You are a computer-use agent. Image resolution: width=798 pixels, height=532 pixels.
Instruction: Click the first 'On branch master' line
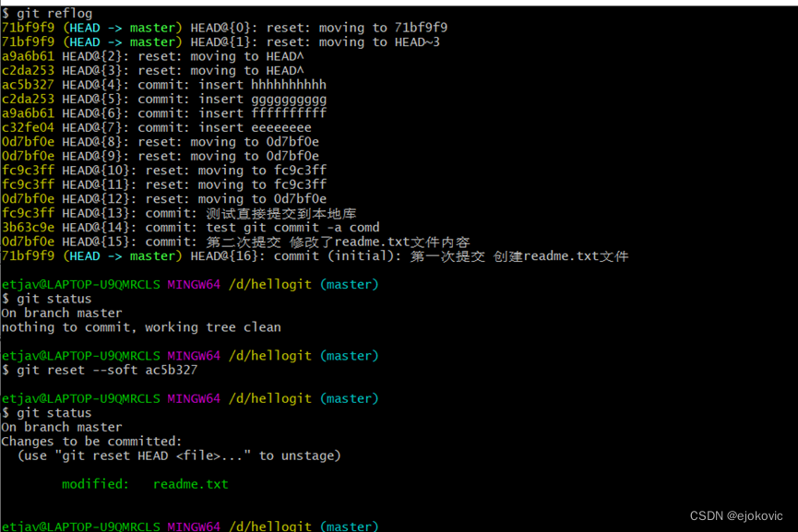[x=62, y=313]
